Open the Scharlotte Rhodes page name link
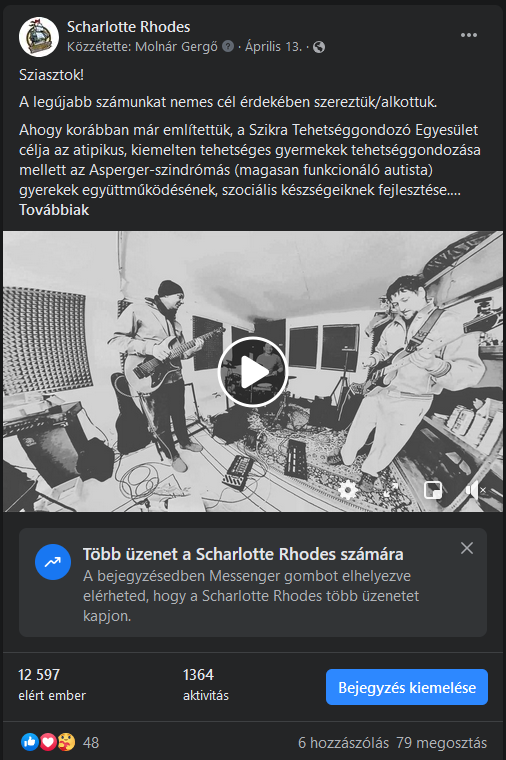 pyautogui.click(x=128, y=27)
